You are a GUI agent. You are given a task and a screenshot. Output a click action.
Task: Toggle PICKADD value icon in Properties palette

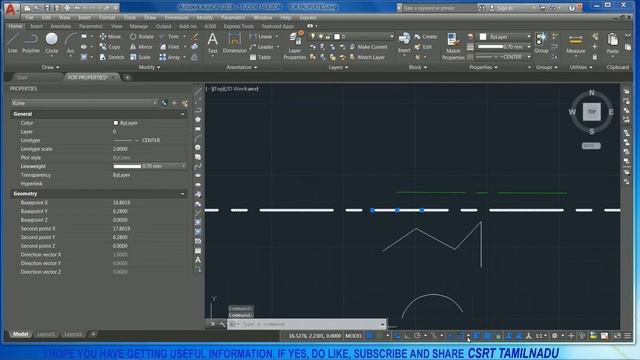click(x=164, y=103)
